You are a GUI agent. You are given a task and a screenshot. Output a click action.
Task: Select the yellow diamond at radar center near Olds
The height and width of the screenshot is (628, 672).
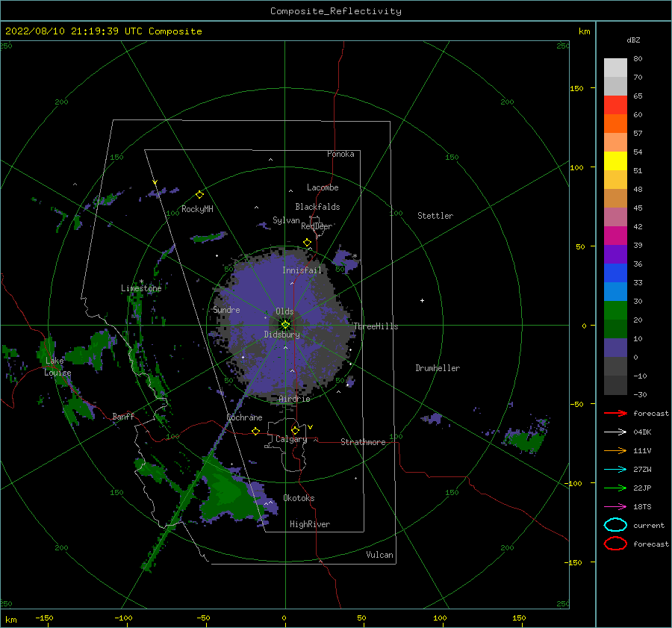click(x=285, y=325)
